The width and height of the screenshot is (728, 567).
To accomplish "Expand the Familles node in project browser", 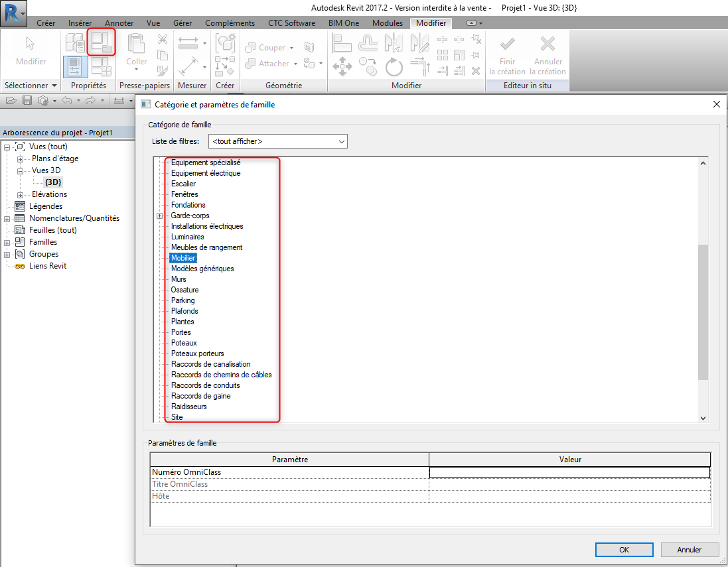I will point(7,242).
